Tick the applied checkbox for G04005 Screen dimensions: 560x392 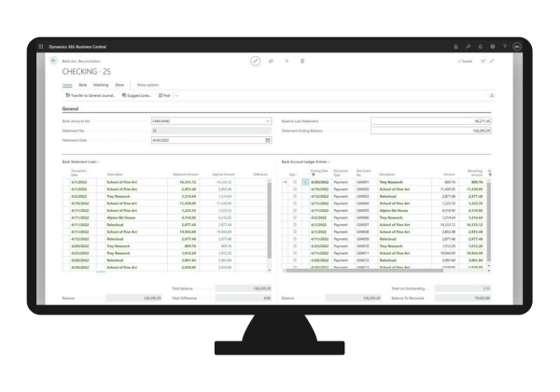(x=295, y=211)
